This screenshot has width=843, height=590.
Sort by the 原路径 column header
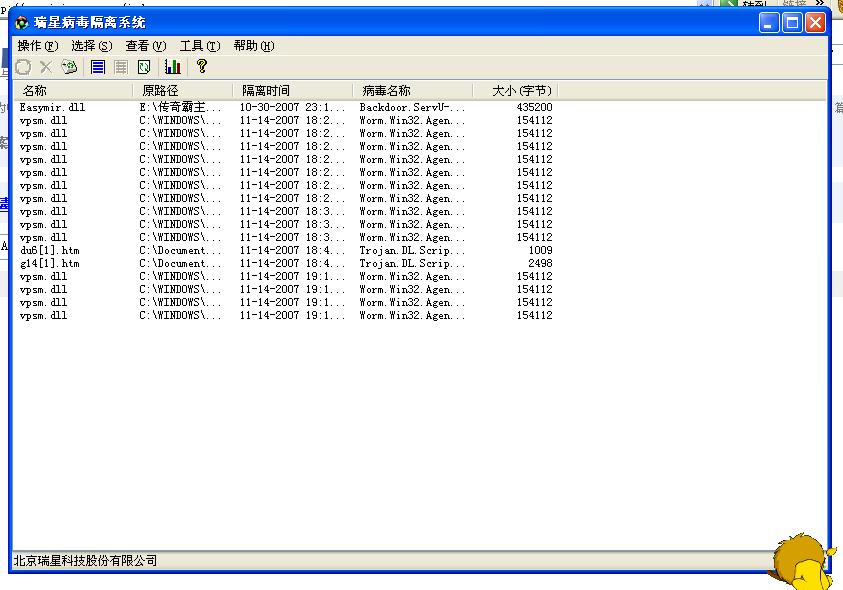(x=183, y=90)
